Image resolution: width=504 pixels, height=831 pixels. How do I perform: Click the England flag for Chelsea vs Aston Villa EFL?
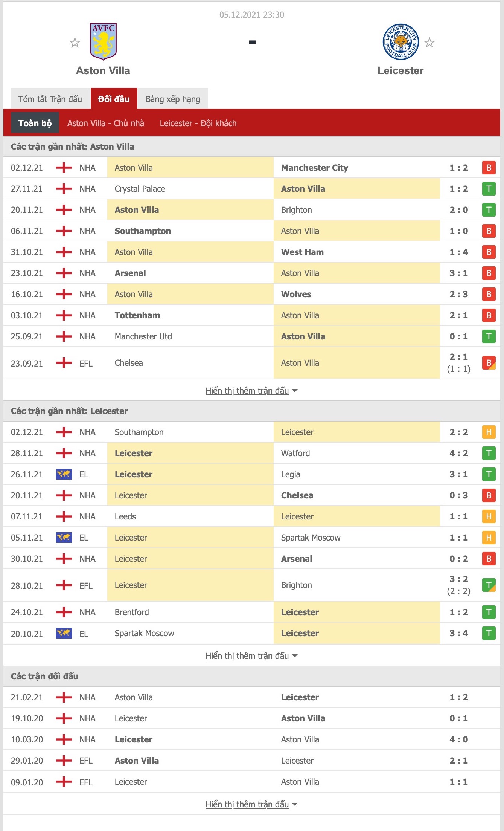tap(64, 363)
